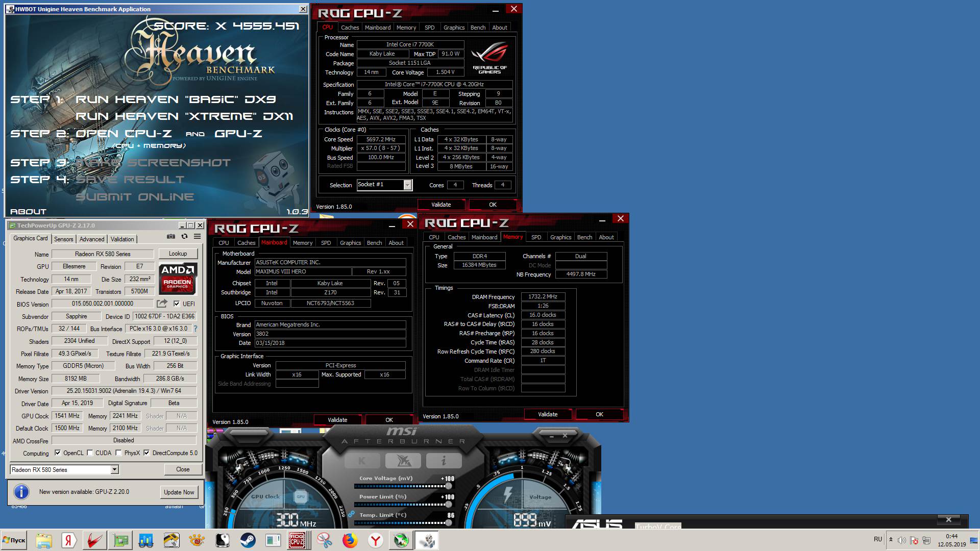Open the Caches tab in top CPU-Z window
The height and width of the screenshot is (551, 980).
coord(350,28)
